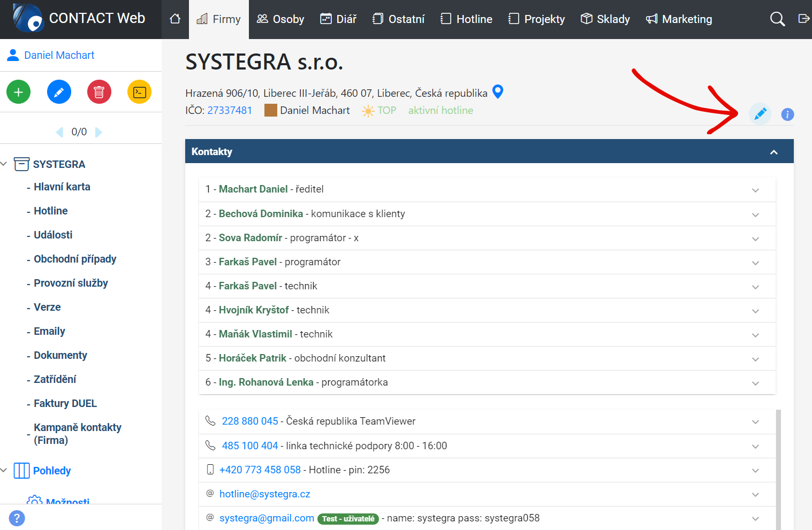Viewport: 812px width, 530px height.
Task: Collapse the SYSTEGRA tree node
Action: pos(4,164)
